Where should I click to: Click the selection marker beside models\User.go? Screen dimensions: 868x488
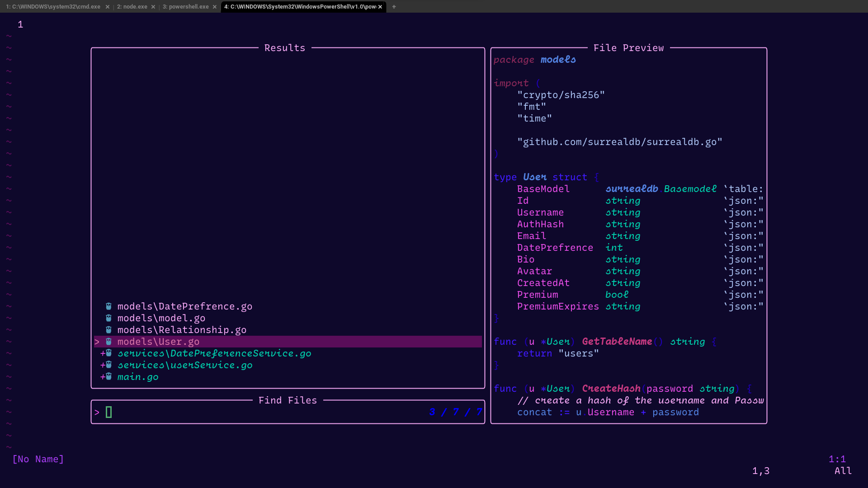[97, 342]
